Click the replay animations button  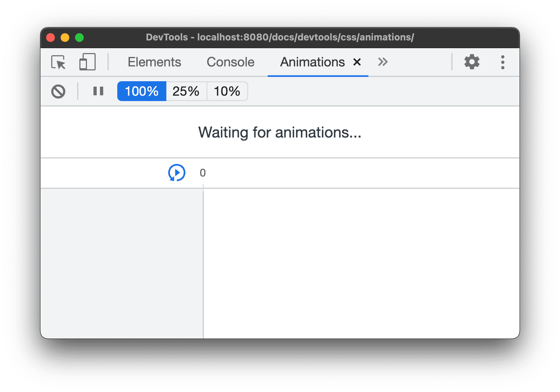click(176, 173)
